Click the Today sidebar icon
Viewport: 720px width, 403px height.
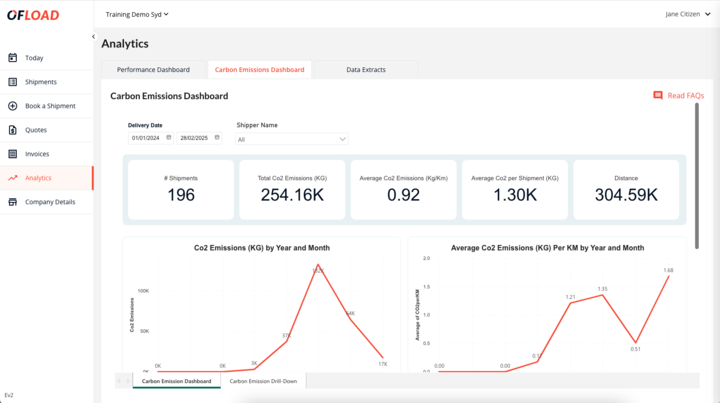pyautogui.click(x=12, y=58)
